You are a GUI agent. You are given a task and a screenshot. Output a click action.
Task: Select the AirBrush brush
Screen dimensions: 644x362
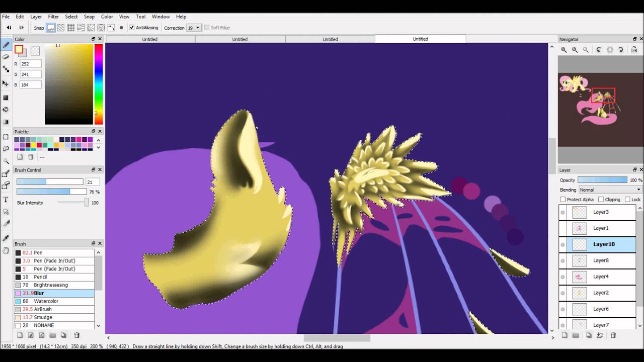tap(54, 309)
